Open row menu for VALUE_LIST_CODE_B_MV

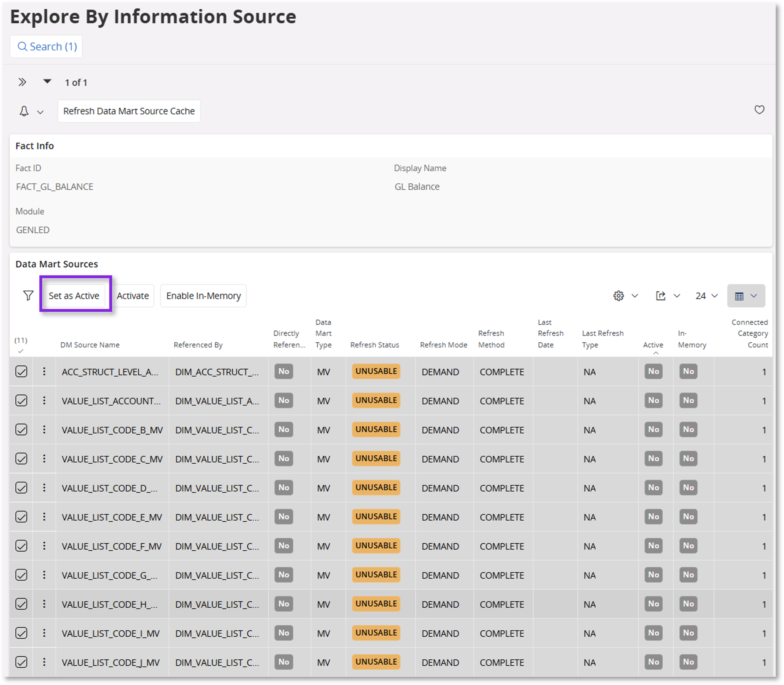[x=44, y=429]
